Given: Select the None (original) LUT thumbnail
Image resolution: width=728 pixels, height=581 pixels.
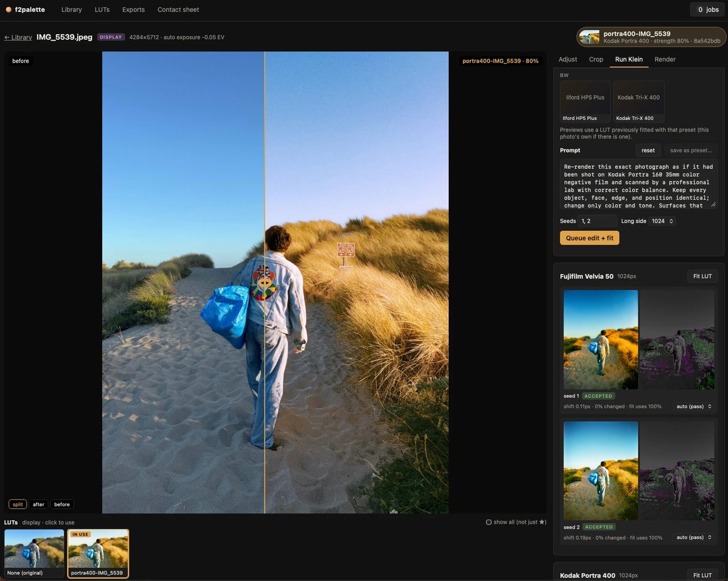Looking at the screenshot, I should 34,554.
